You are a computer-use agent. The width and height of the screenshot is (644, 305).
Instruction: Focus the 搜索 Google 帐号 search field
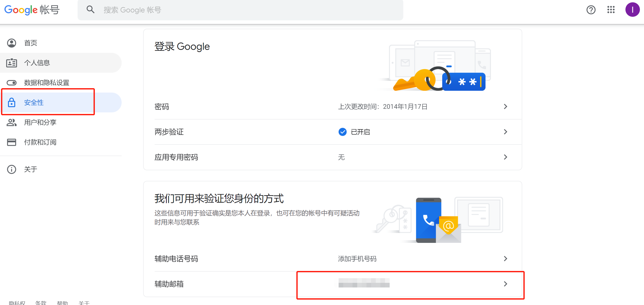pyautogui.click(x=240, y=10)
